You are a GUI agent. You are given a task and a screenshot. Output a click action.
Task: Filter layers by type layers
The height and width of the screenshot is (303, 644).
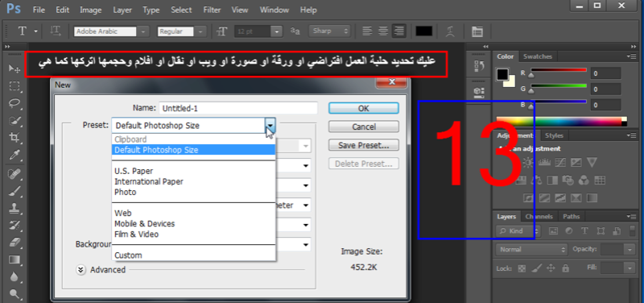point(585,230)
